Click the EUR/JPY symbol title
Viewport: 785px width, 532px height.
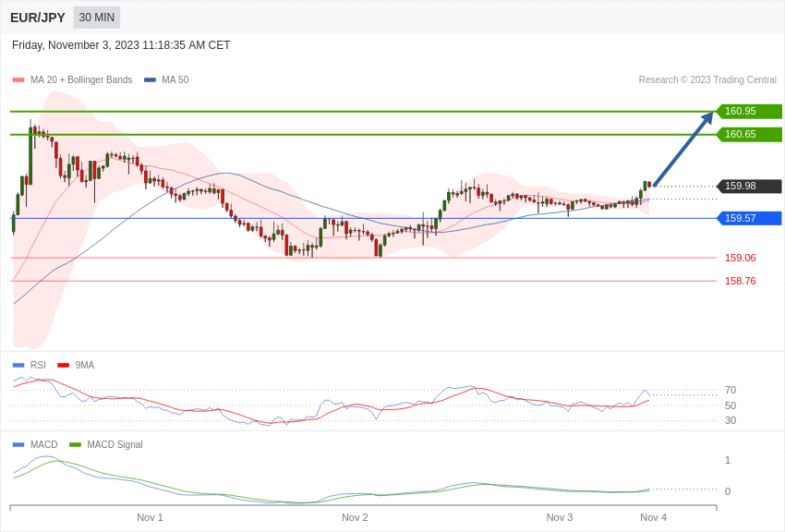click(x=38, y=18)
